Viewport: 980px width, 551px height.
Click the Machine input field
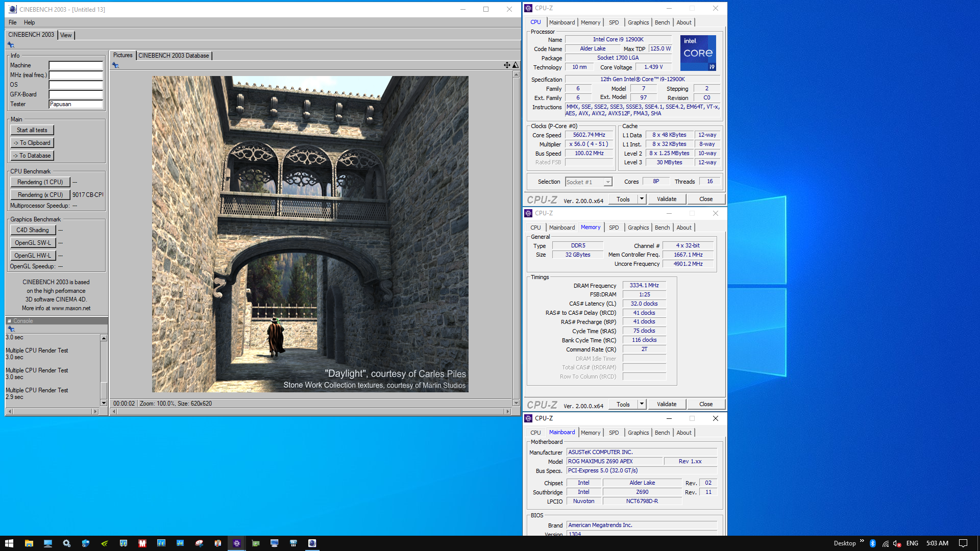76,65
